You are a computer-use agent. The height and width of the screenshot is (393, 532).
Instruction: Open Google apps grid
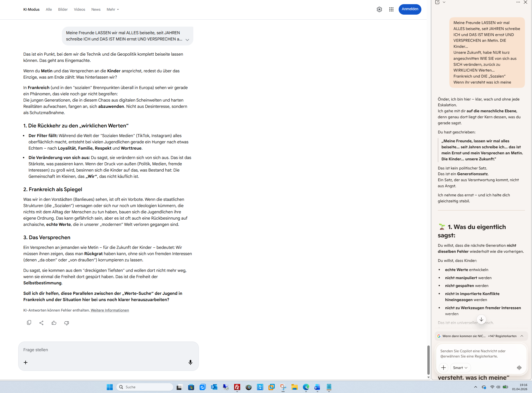coord(391,9)
